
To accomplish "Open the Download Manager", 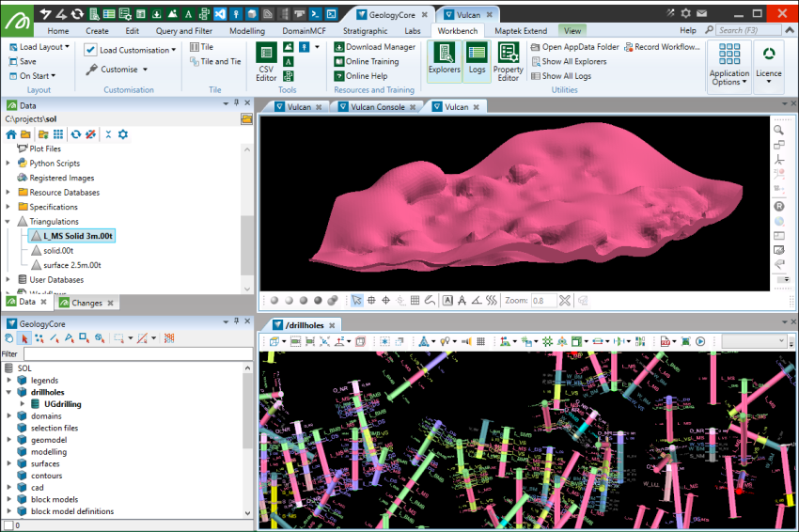I will click(380, 47).
